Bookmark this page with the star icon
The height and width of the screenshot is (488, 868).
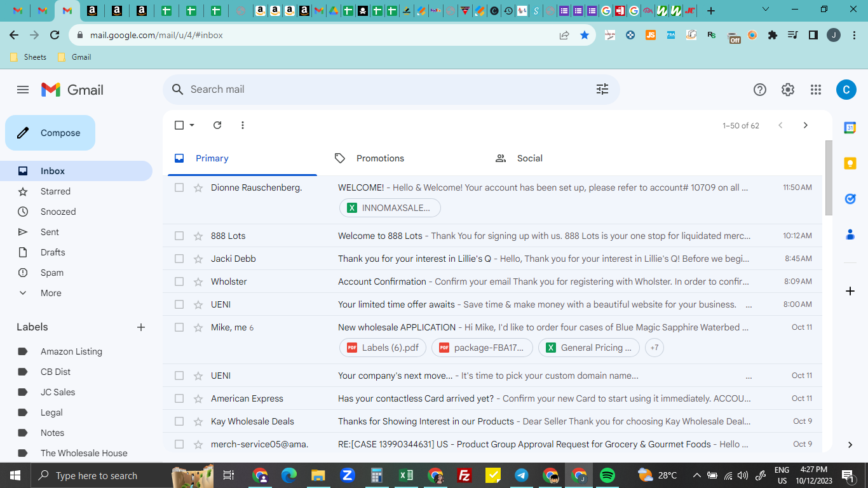585,36
